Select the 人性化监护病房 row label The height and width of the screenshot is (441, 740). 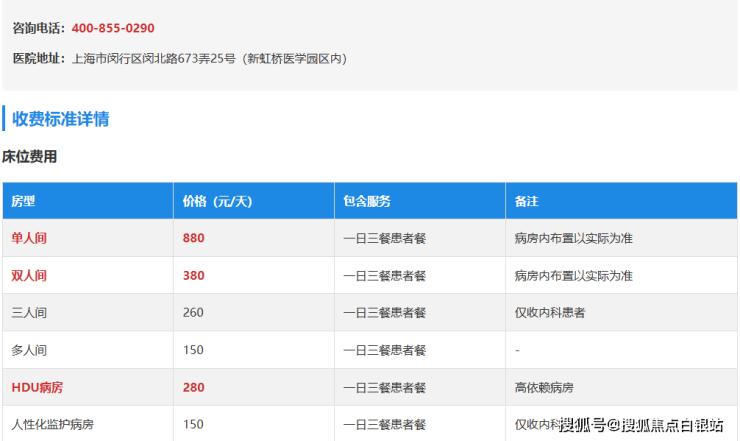click(57, 424)
